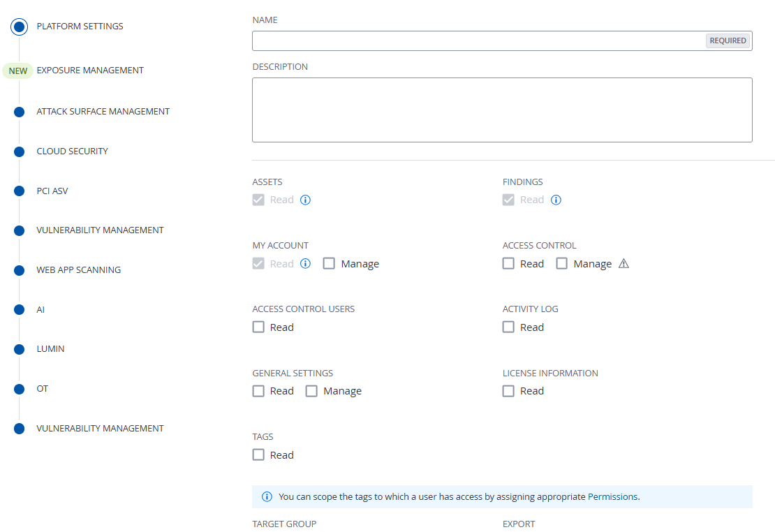775x532 pixels.
Task: Click the info icon beside Findings Read
Action: pos(556,200)
